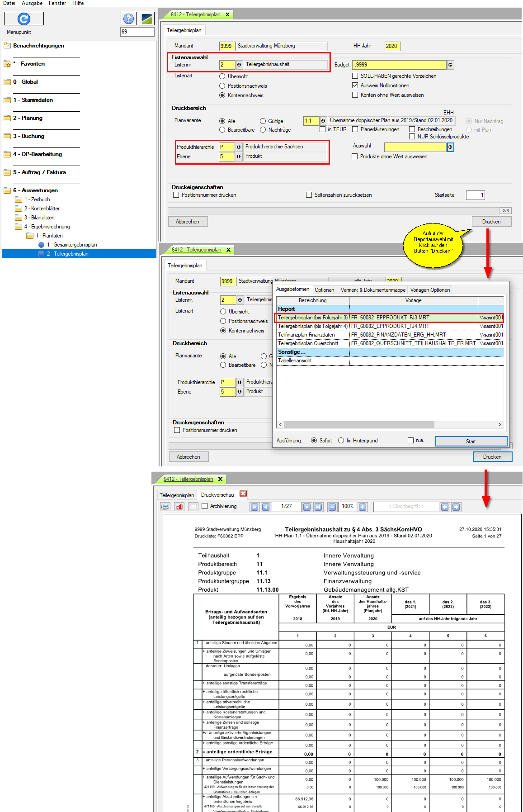523x812 pixels.
Task: Click the printer icon in Druckvorschau toolbar
Action: (165, 507)
